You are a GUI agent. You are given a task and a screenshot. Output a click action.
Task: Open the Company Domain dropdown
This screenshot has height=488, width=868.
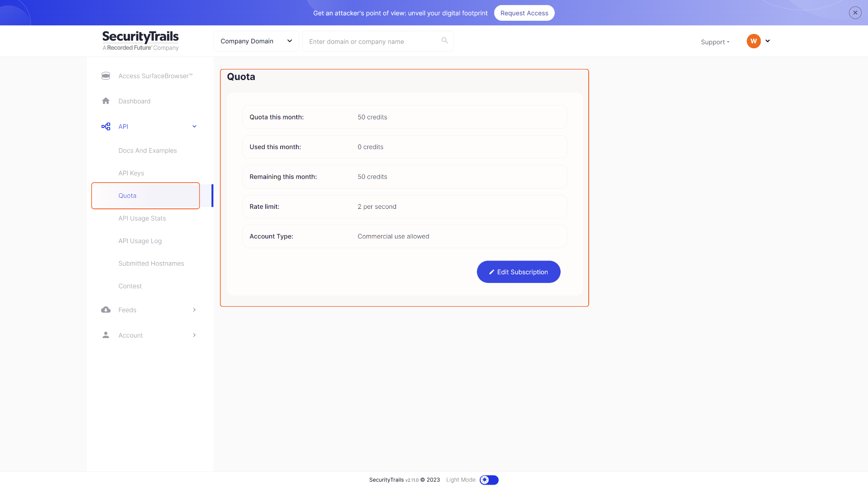(x=256, y=41)
